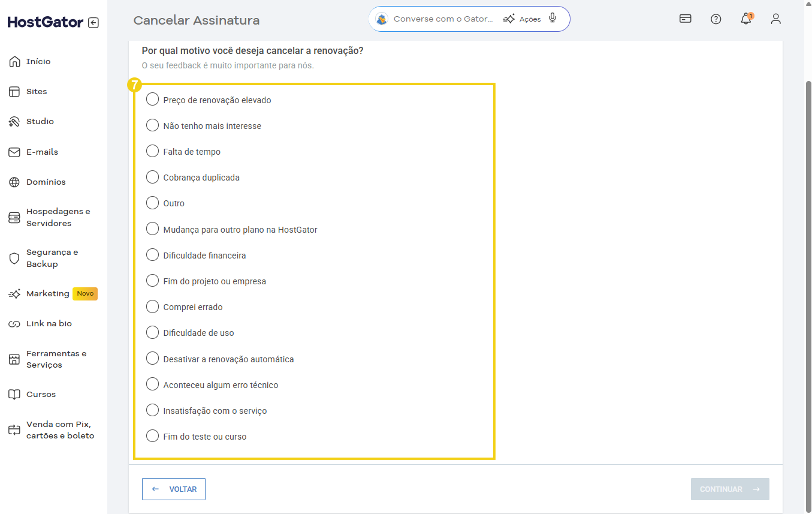812x514 pixels.
Task: Choose "Cobrança duplicada" radio button
Action: [x=153, y=177]
